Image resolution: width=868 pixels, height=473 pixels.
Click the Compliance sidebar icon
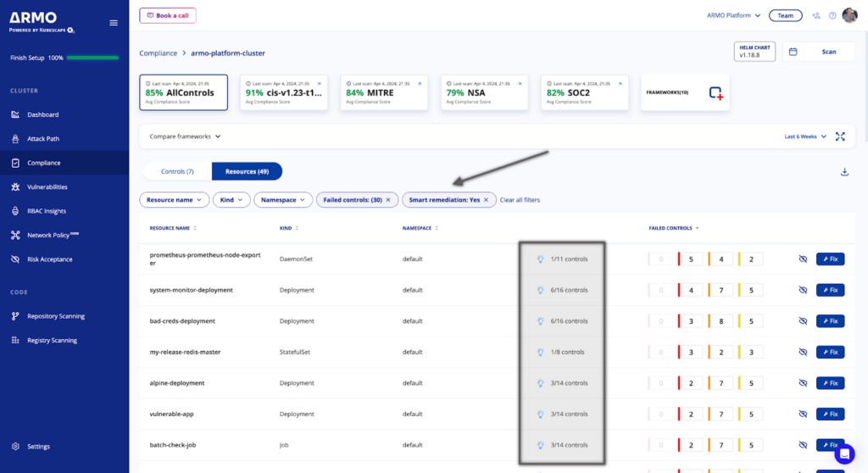[15, 163]
